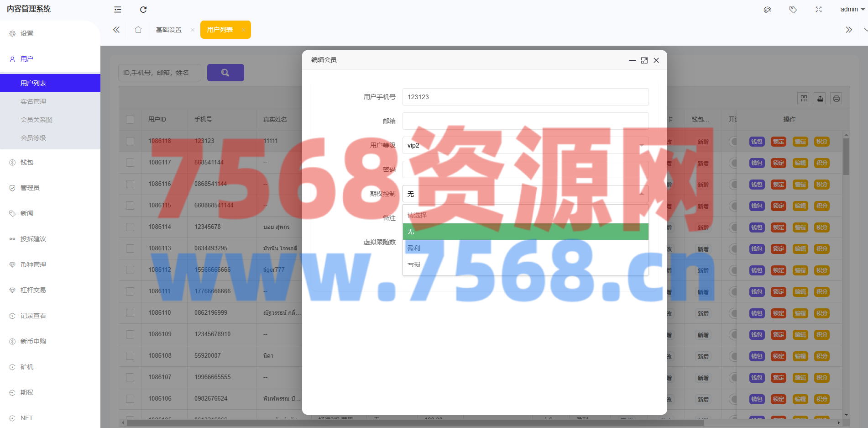
Task: Click 锁定 button for user 1086109
Action: pyautogui.click(x=779, y=335)
